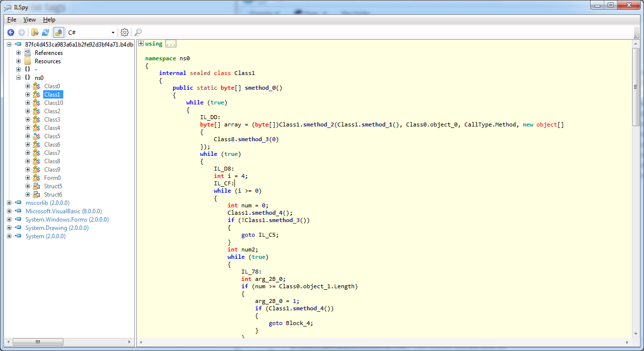Image resolution: width=644 pixels, height=351 pixels.
Task: Click Class0.object_1.Length in the code
Action: 316,286
